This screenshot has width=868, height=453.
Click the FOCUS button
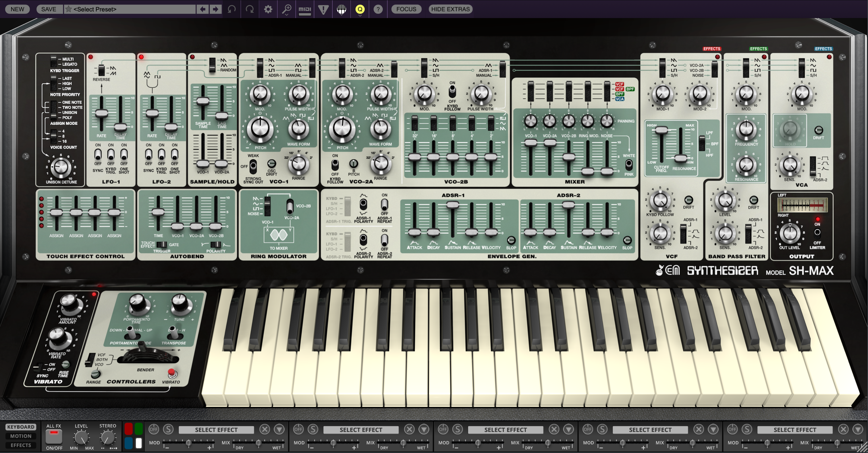point(406,9)
